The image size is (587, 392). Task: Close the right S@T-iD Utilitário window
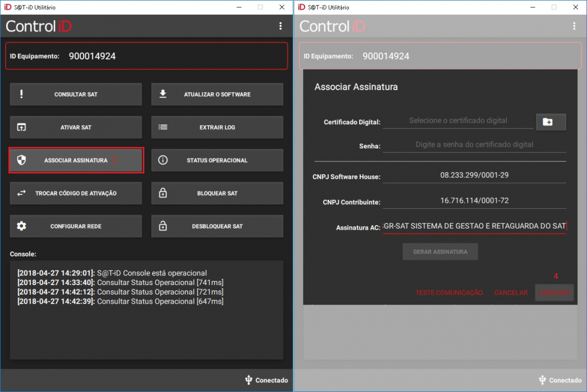(x=576, y=7)
